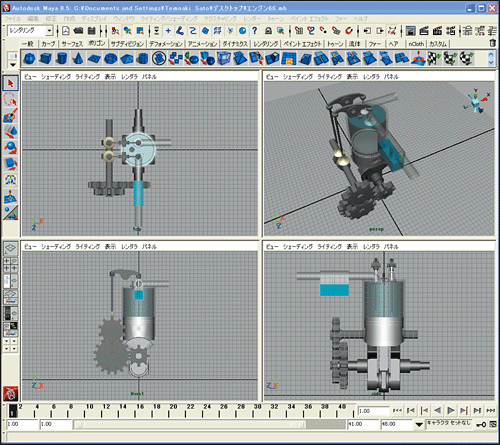Click the lattice cage shelf icon

tap(224, 59)
